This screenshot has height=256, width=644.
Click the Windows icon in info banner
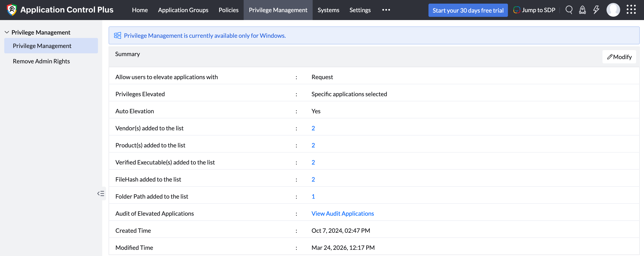click(x=118, y=36)
